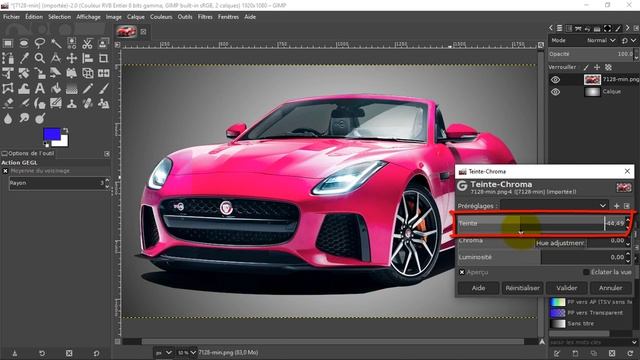The width and height of the screenshot is (640, 360).
Task: Open the layer Mode Normal dropdown
Action: (x=601, y=40)
